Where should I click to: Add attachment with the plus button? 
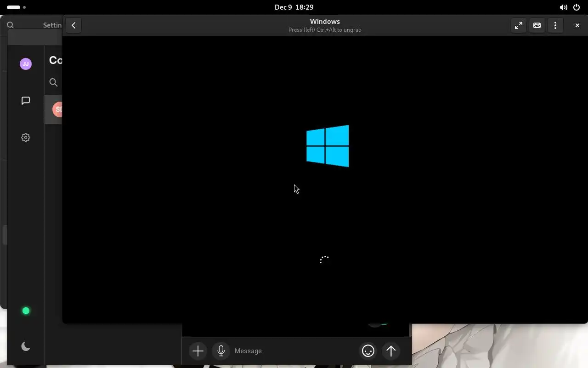[x=198, y=351]
